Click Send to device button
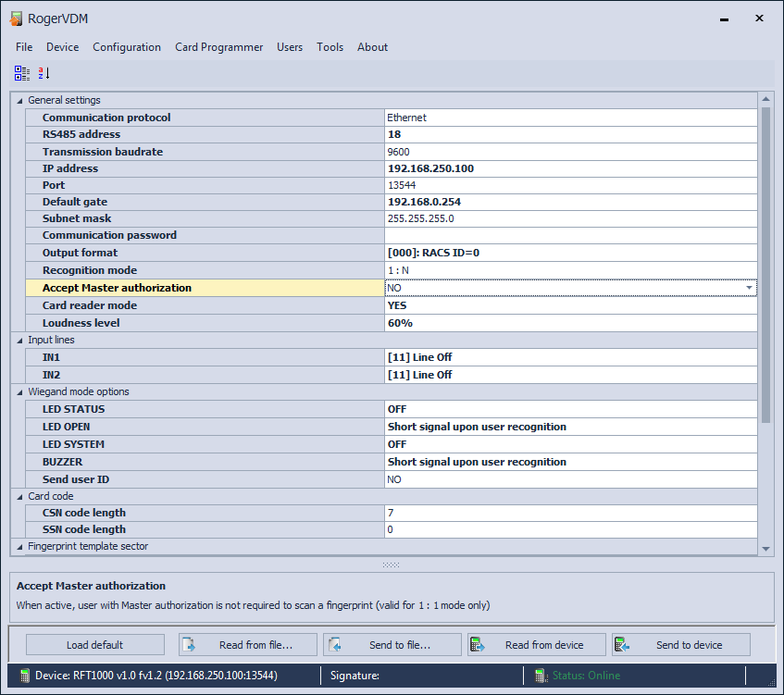 tap(681, 645)
